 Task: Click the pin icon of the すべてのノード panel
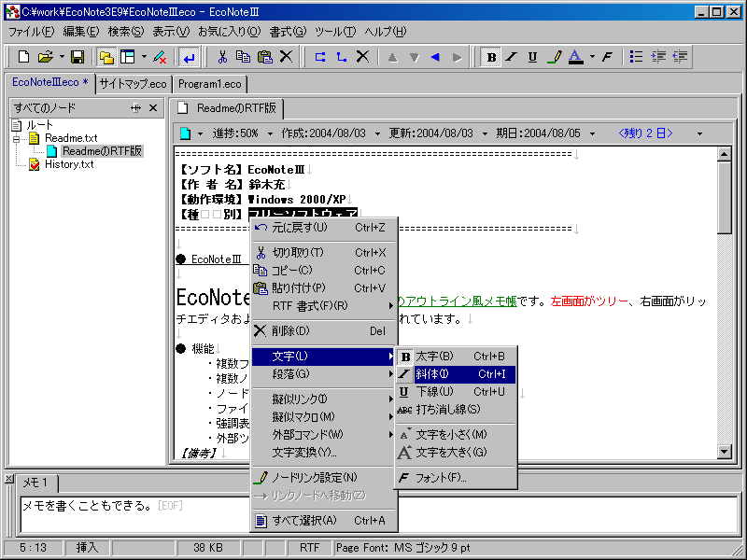(x=135, y=108)
